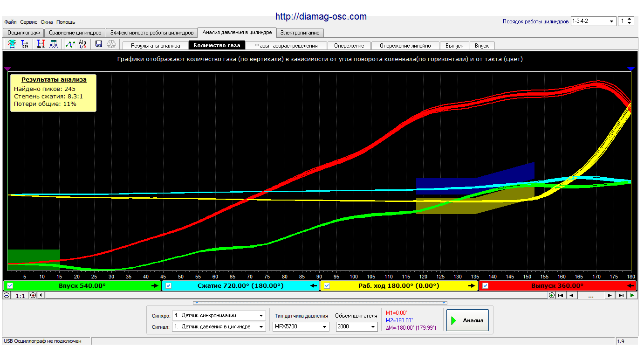Jump to the first frame button
Screen dimensions: 644x347
pos(561,295)
